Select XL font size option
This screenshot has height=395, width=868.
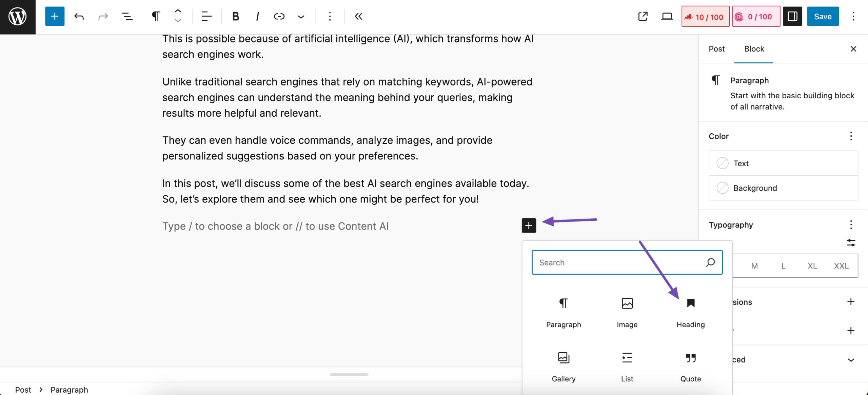812,266
